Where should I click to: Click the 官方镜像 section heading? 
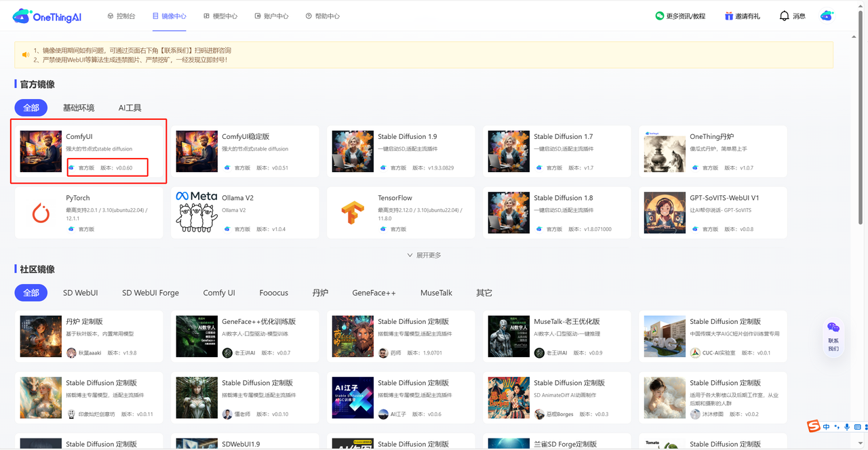click(x=37, y=85)
